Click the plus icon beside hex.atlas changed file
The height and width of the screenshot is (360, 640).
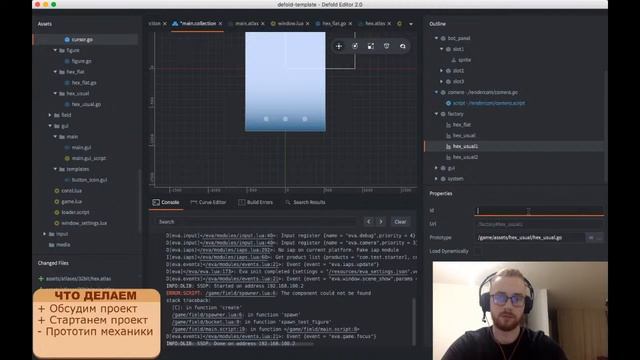click(x=41, y=279)
